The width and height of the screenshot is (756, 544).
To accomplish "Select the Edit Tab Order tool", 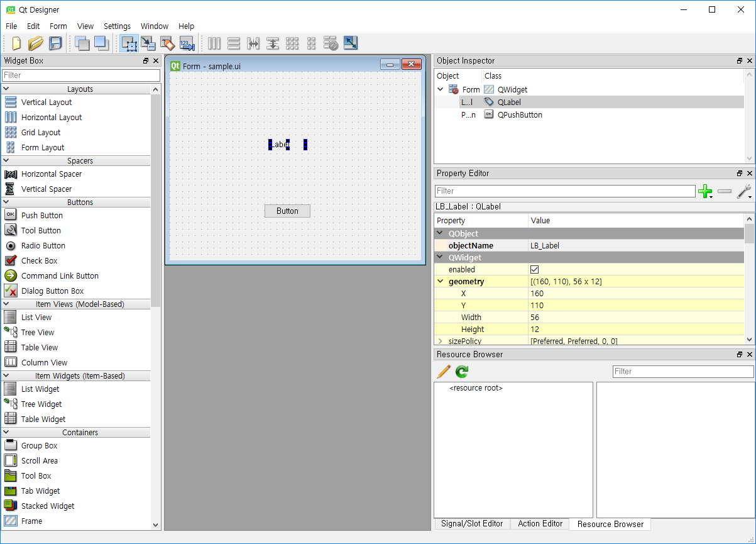I will [187, 43].
